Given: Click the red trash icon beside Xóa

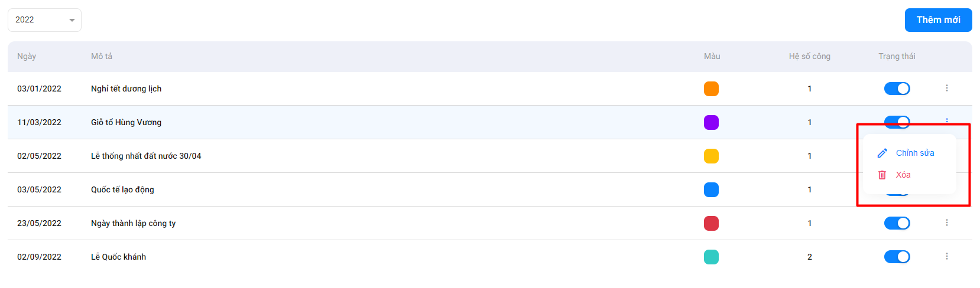Looking at the screenshot, I should coord(882,175).
